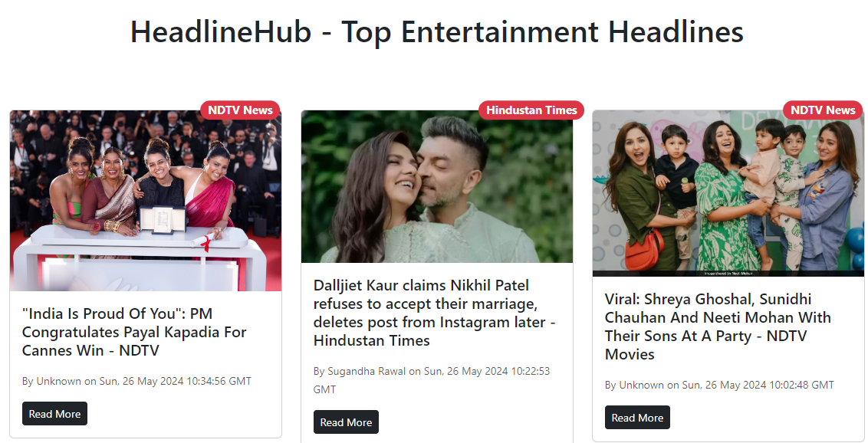This screenshot has width=868, height=443.
Task: Open the Cannes red carpet photo
Action: [146, 200]
